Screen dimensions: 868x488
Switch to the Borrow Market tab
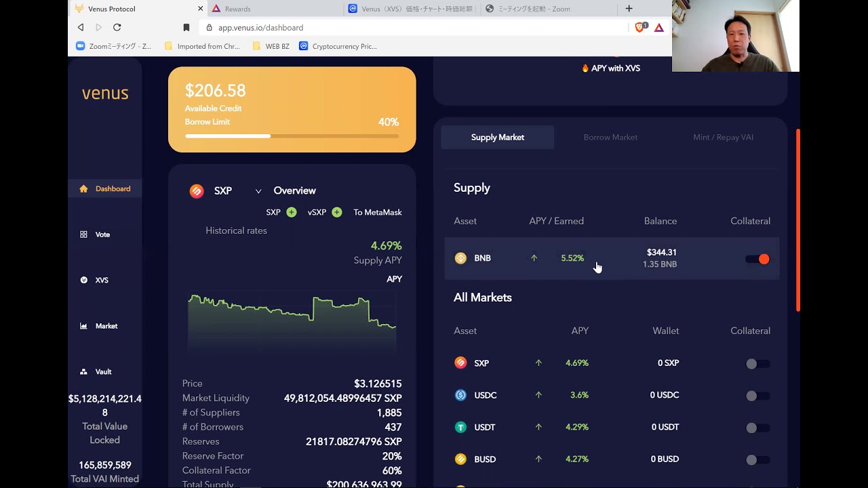[610, 137]
